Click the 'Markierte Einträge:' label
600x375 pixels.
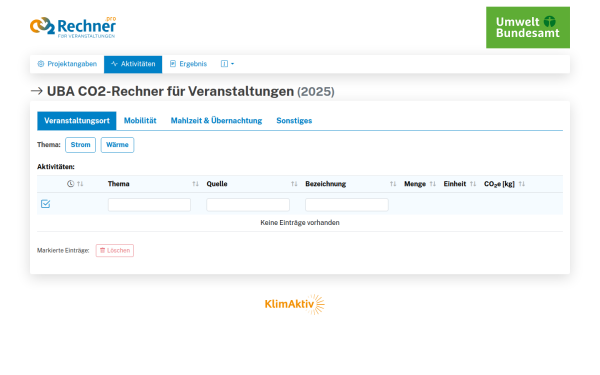[x=63, y=251]
